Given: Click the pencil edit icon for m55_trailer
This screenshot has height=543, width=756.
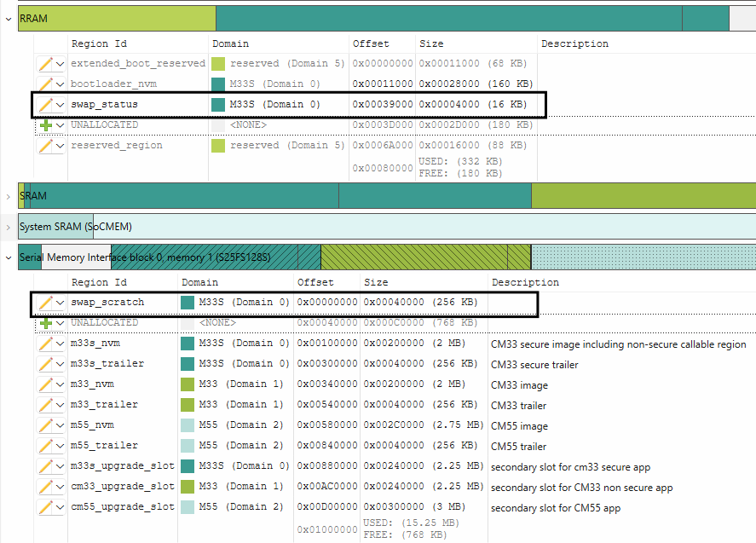Looking at the screenshot, I should coord(46,446).
